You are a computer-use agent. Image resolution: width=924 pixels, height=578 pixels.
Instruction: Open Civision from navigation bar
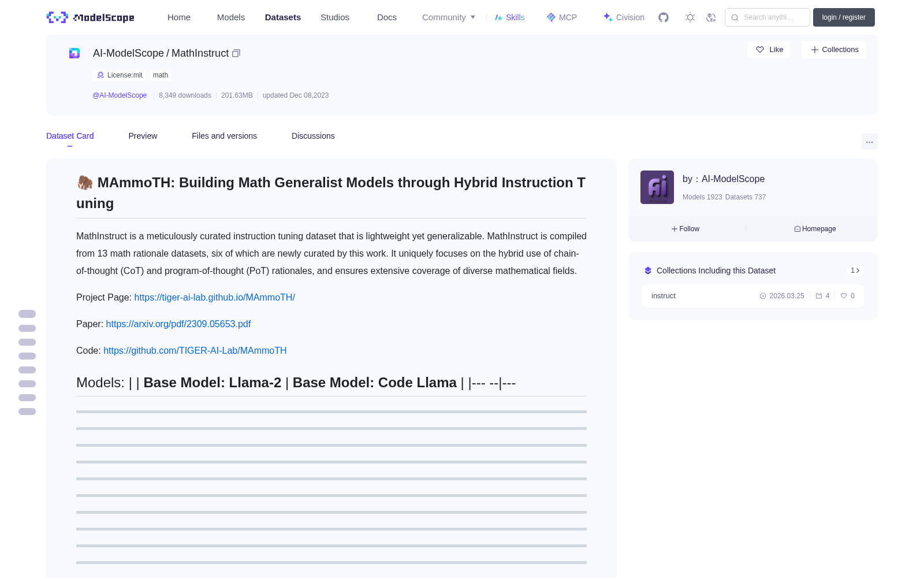point(624,17)
